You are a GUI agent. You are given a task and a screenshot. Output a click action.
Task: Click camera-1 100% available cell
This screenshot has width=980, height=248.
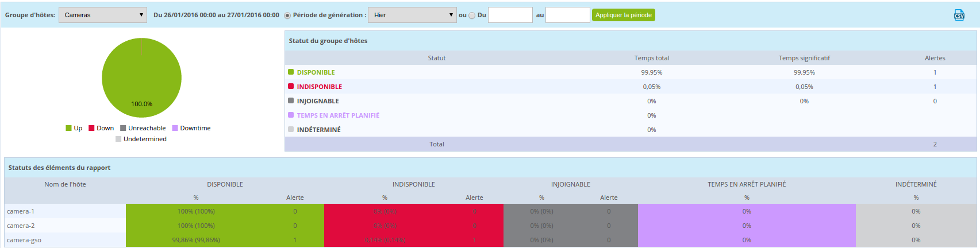196,211
